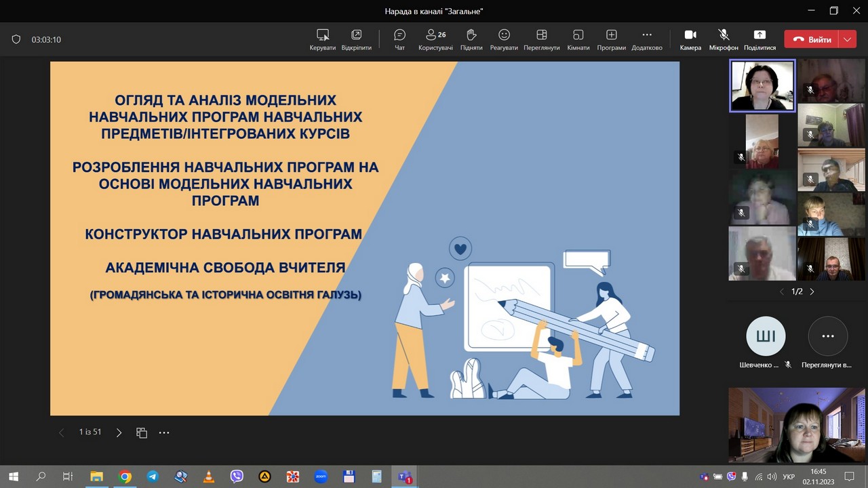The width and height of the screenshot is (868, 488).
Task: Select the ШІ participant avatar
Action: pyautogui.click(x=766, y=336)
